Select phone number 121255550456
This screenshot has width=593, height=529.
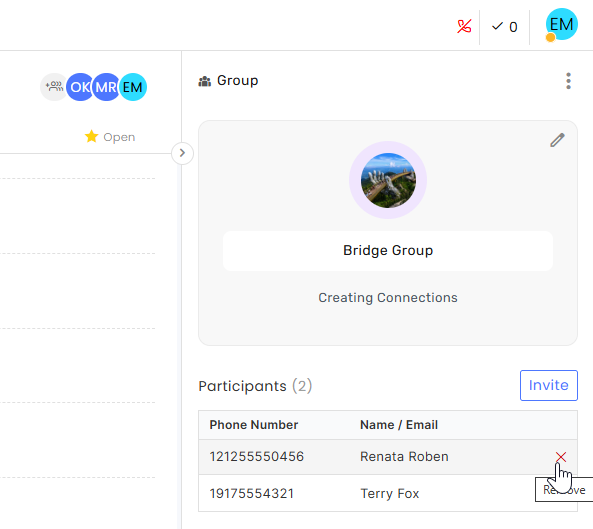tap(257, 456)
